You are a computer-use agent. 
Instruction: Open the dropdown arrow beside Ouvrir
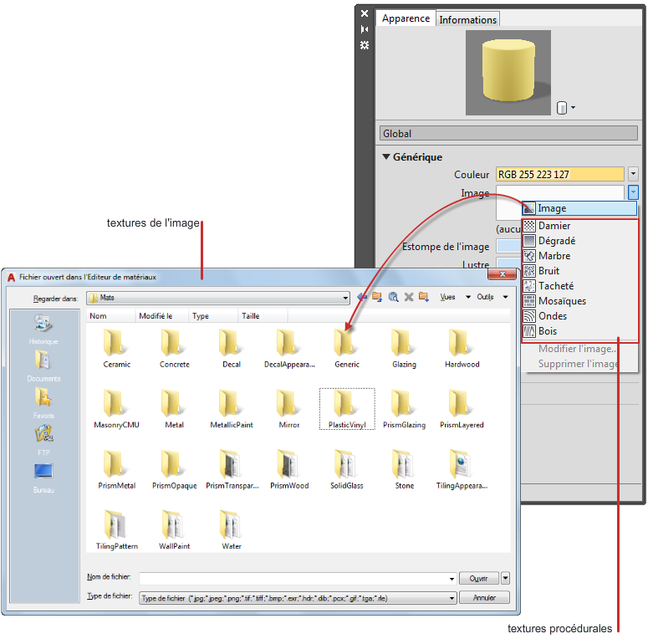(x=505, y=578)
